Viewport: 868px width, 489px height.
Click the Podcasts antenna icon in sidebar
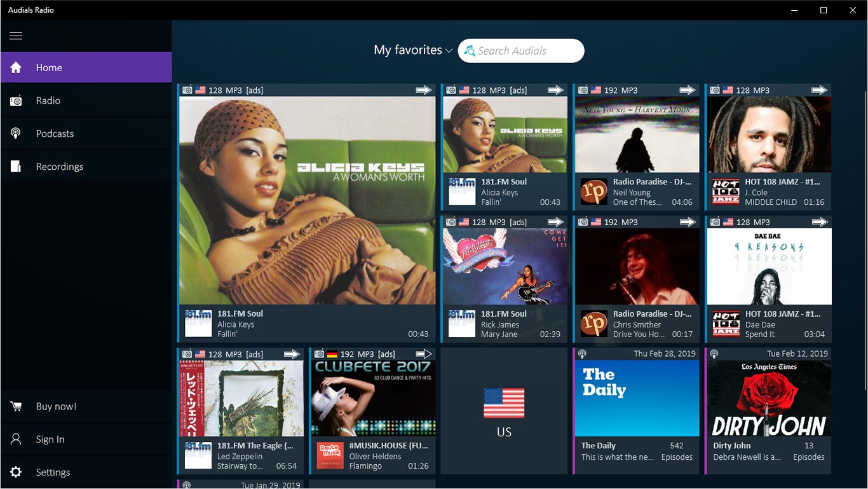[x=16, y=134]
